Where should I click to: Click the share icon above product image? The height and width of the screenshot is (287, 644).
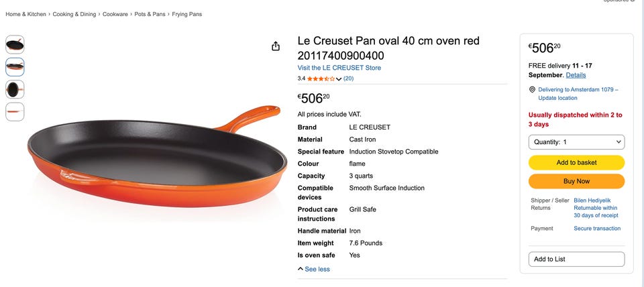pos(276,46)
